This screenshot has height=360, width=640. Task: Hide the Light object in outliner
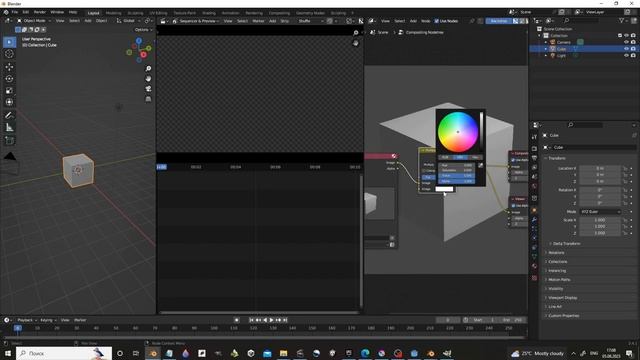tap(626, 56)
